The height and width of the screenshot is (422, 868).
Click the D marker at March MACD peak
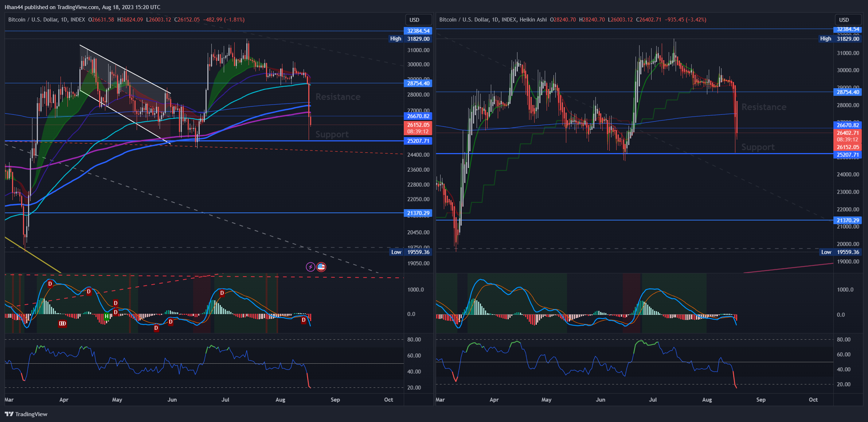pos(50,284)
